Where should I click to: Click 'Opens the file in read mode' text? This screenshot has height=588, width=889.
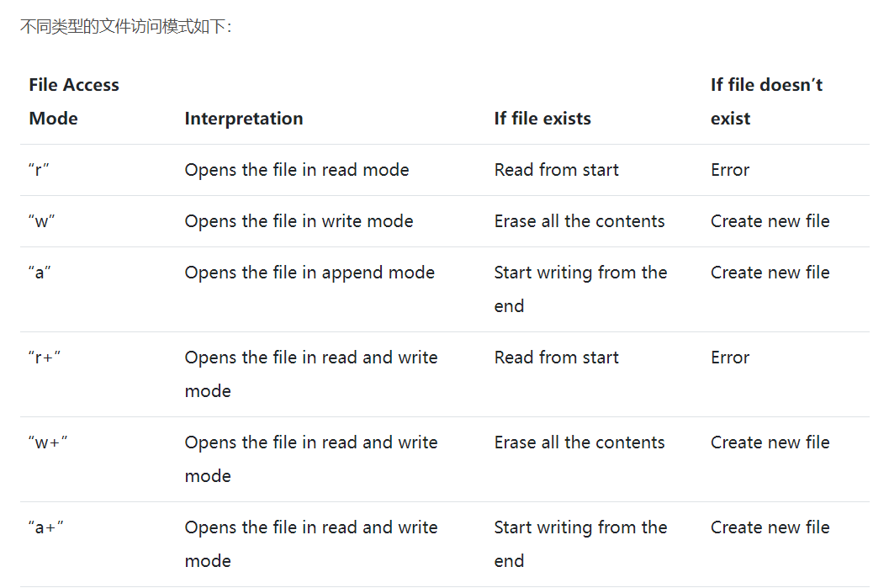(x=297, y=170)
